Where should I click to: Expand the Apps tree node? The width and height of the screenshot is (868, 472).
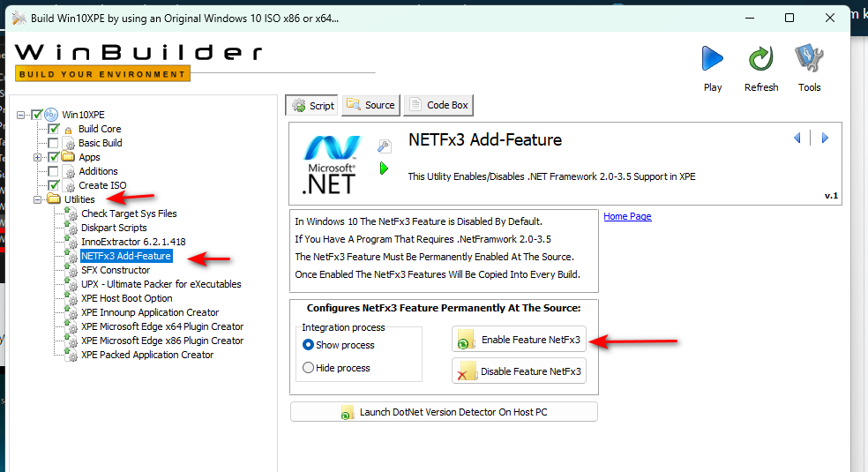coord(37,158)
